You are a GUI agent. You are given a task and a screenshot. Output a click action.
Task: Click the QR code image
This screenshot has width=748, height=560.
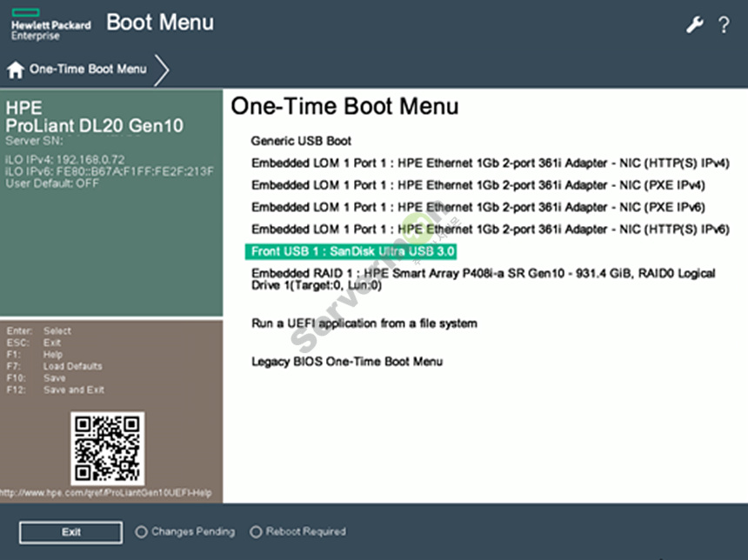[x=108, y=449]
